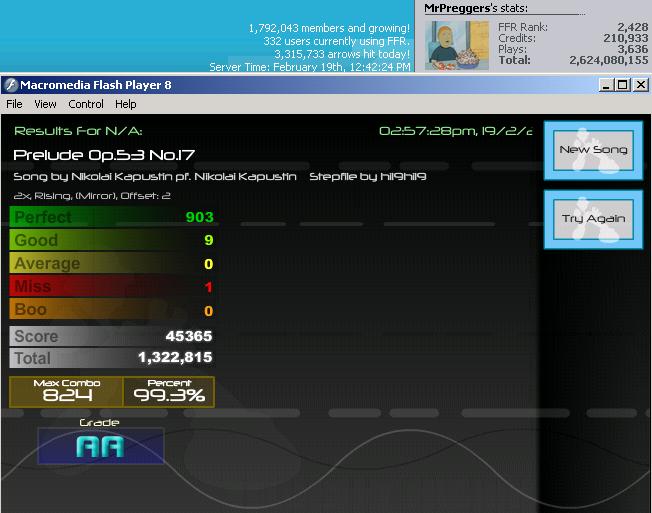
Task: Click the Try Again button
Action: pyautogui.click(x=593, y=219)
